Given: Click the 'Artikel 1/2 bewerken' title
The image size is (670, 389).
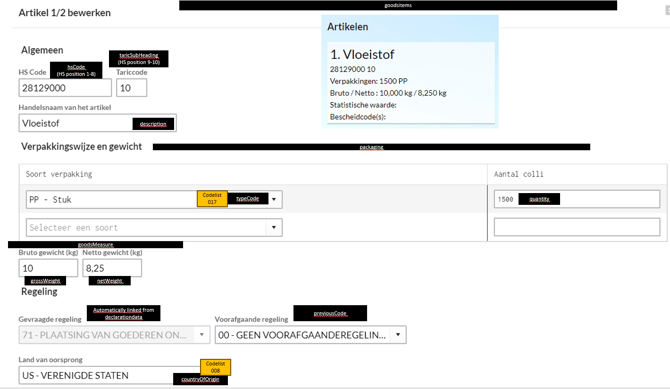Looking at the screenshot, I should click(x=65, y=13).
